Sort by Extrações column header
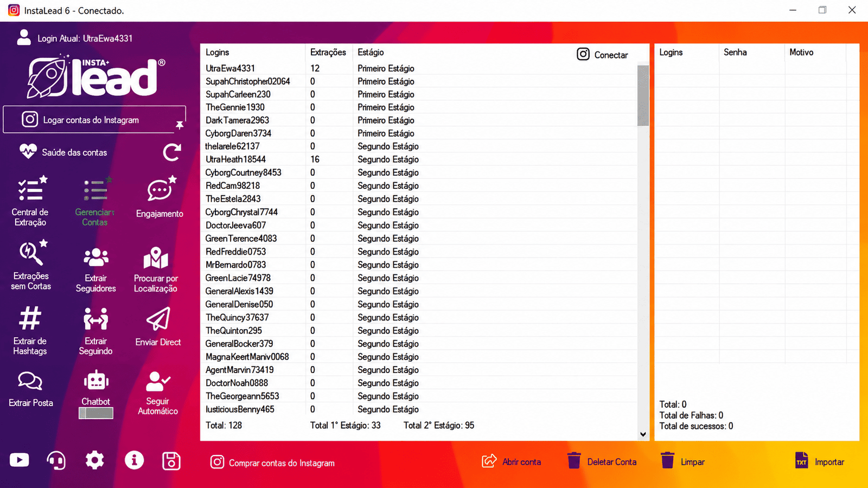 [x=328, y=53]
